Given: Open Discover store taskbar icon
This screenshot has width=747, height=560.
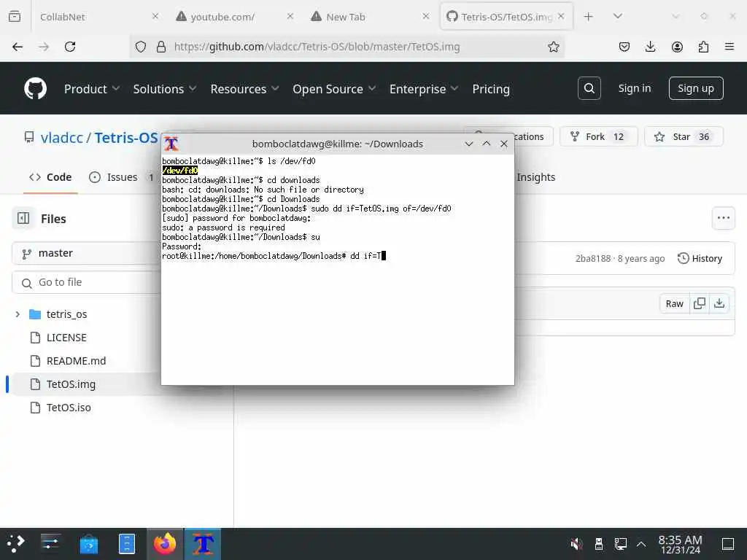Looking at the screenshot, I should 88,544.
